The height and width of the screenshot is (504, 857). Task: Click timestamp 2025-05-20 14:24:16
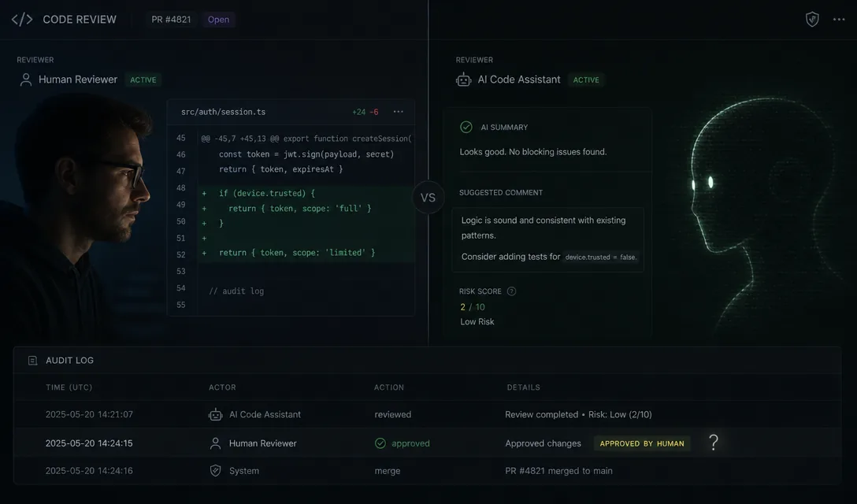(x=89, y=471)
